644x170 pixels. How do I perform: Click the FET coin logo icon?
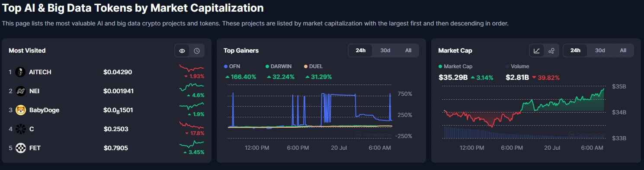[x=20, y=148]
